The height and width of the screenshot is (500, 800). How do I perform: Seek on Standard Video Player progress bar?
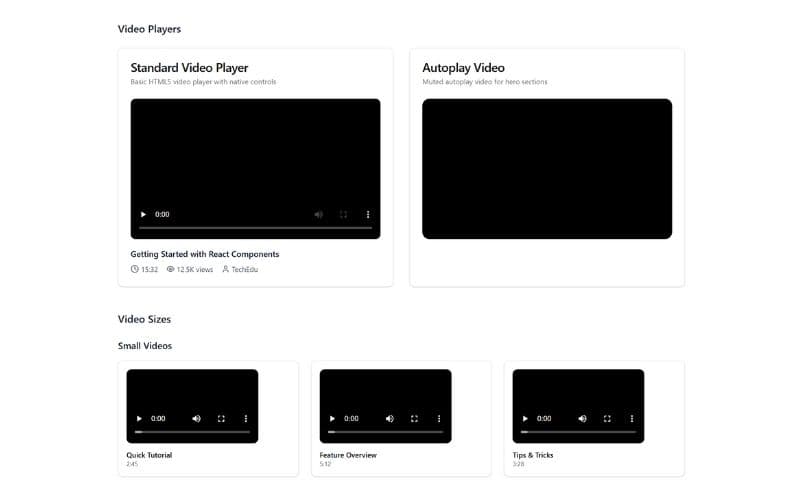point(256,228)
